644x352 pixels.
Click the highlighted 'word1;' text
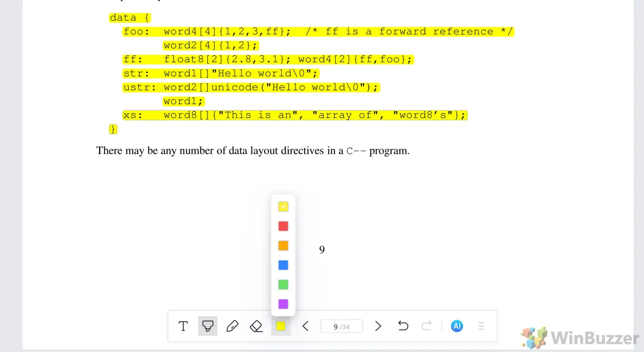[183, 101]
